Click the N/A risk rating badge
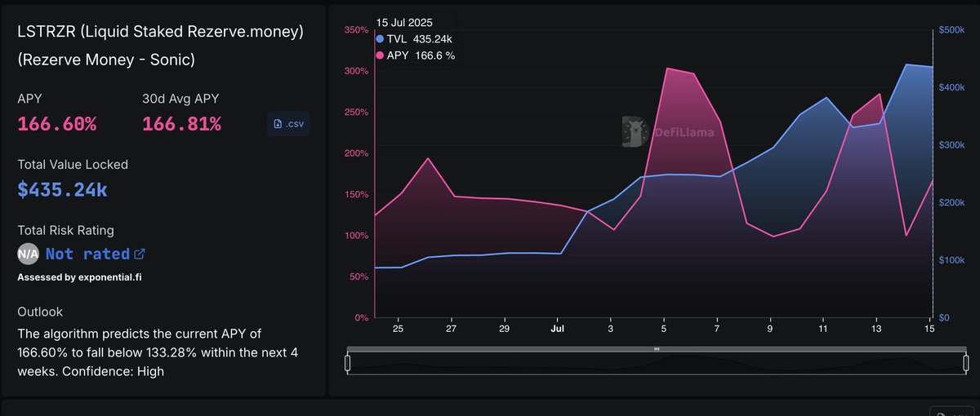Image resolution: width=980 pixels, height=416 pixels. pos(29,254)
